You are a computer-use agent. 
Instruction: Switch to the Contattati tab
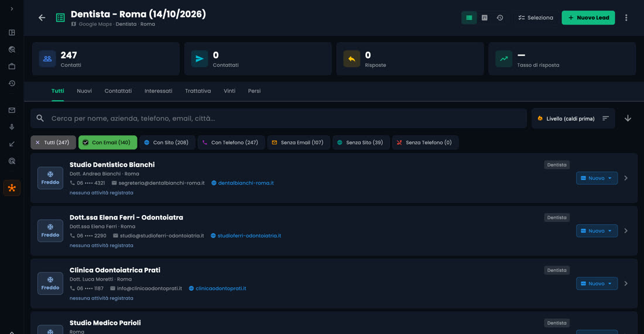point(118,91)
